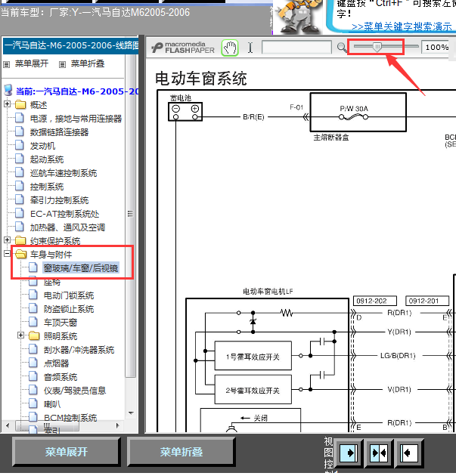Expand the 约束保护系统 folder
The width and height of the screenshot is (456, 476).
[x=7, y=240]
